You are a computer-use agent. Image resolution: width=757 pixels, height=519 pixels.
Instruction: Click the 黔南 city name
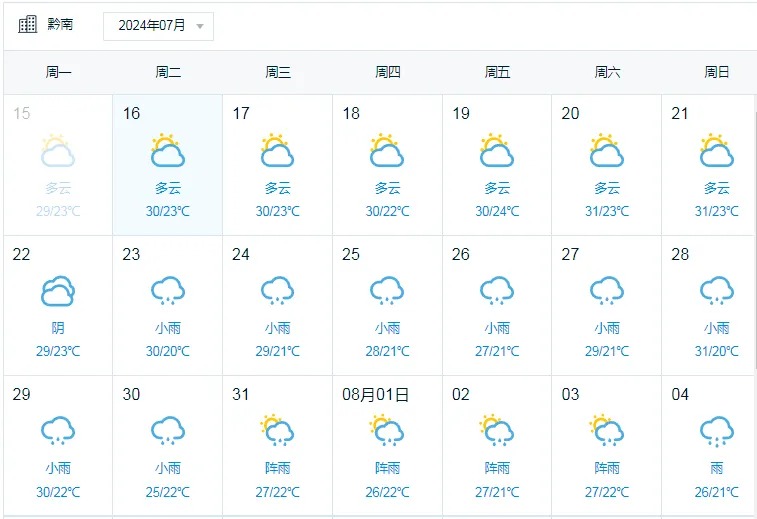60,25
